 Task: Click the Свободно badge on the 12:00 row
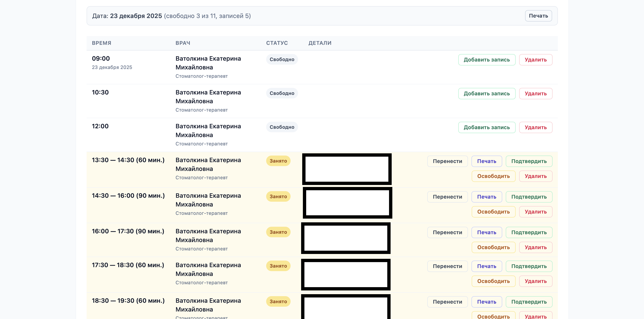coord(282,127)
